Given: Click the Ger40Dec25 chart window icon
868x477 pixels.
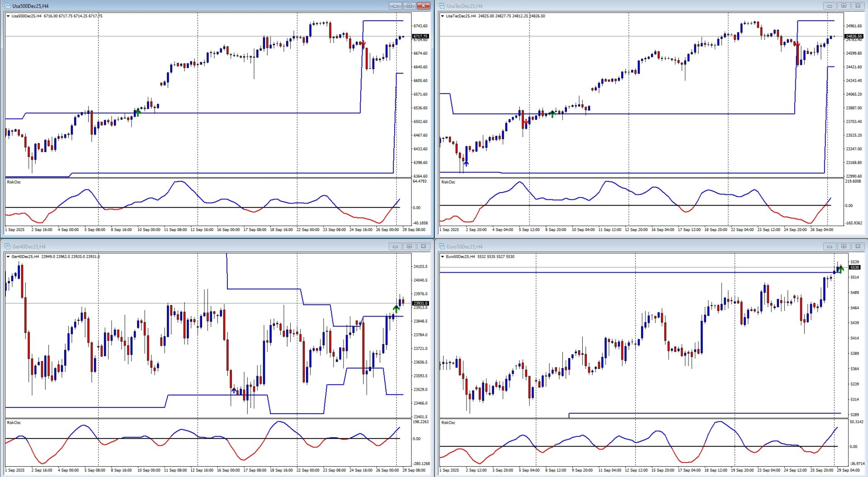Looking at the screenshot, I should [7, 246].
